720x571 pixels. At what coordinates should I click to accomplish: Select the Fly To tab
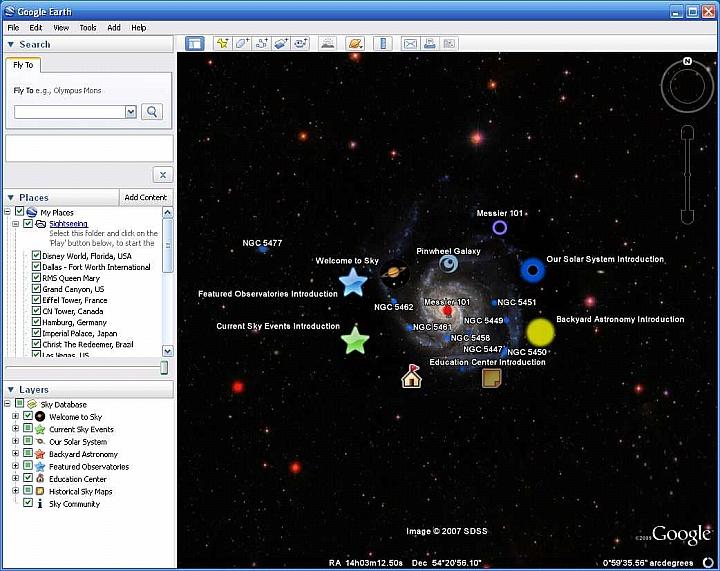pos(23,65)
